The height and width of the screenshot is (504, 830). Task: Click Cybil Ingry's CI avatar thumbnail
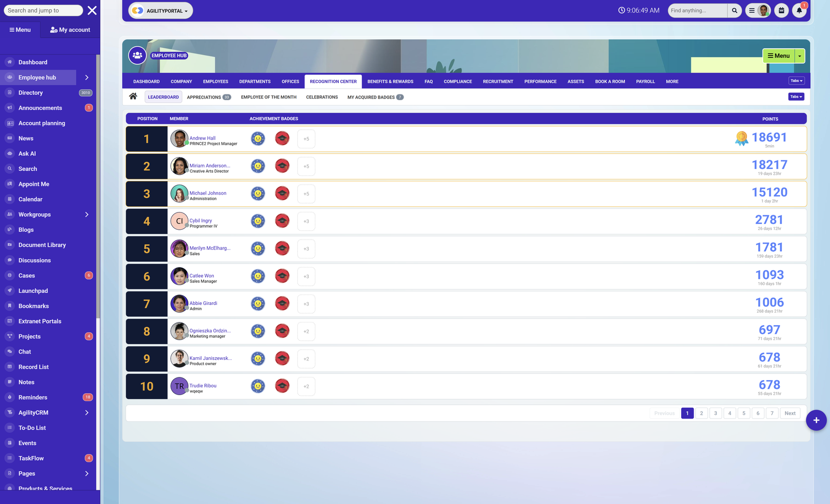pyautogui.click(x=179, y=221)
